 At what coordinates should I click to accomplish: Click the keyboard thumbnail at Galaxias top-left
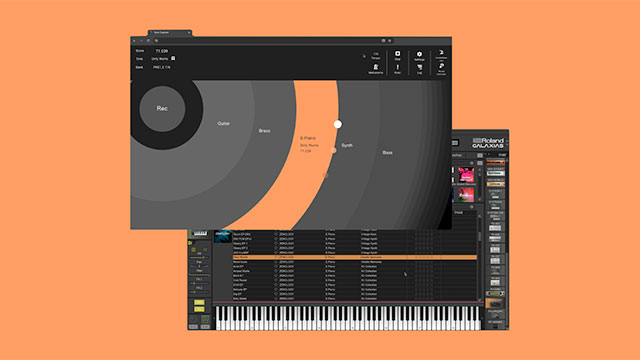[200, 233]
